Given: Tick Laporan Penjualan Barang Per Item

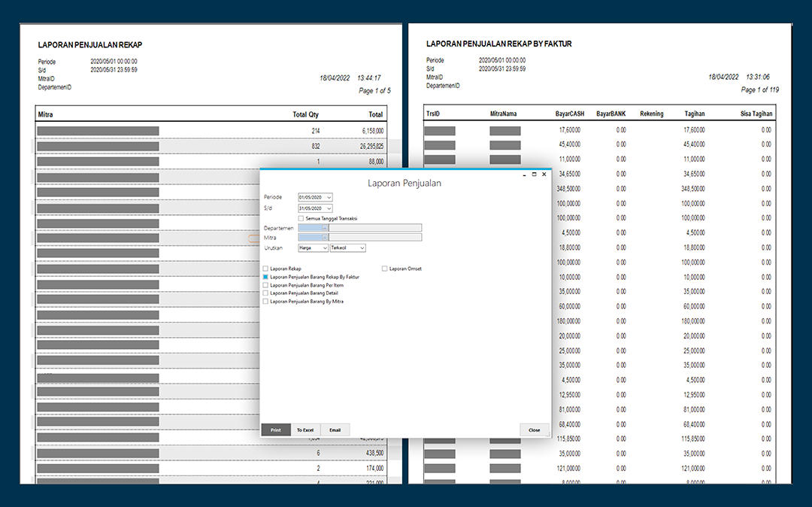Looking at the screenshot, I should 265,285.
